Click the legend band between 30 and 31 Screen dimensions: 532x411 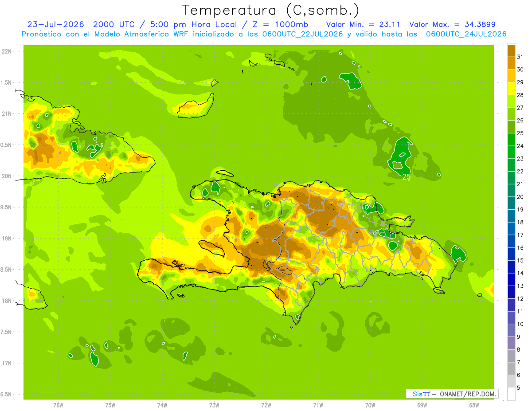click(511, 63)
